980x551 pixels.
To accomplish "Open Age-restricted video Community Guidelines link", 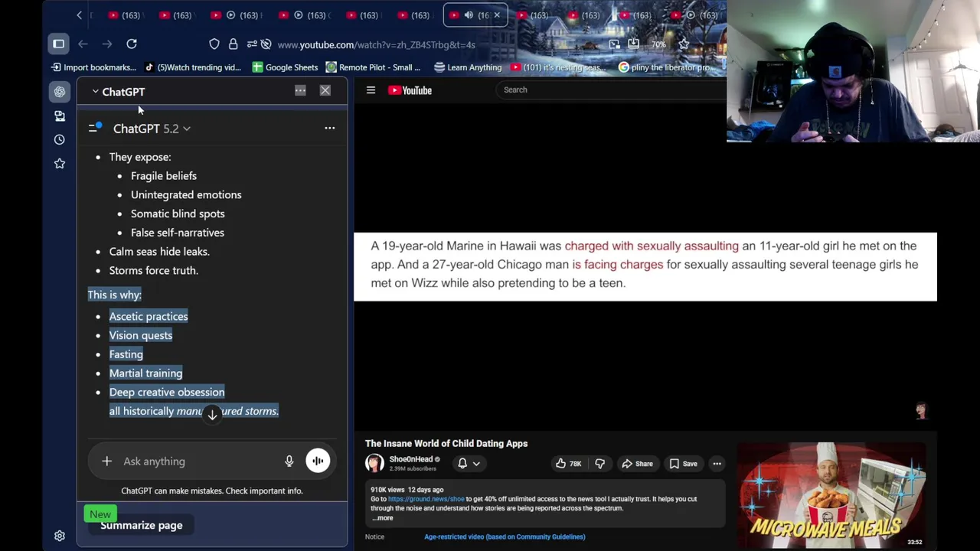I will click(505, 536).
